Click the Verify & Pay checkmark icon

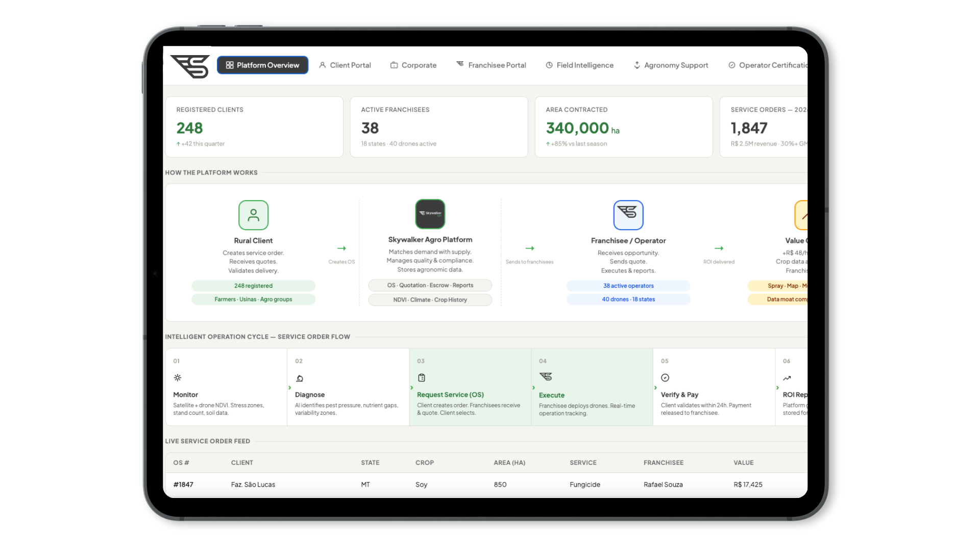click(x=665, y=378)
